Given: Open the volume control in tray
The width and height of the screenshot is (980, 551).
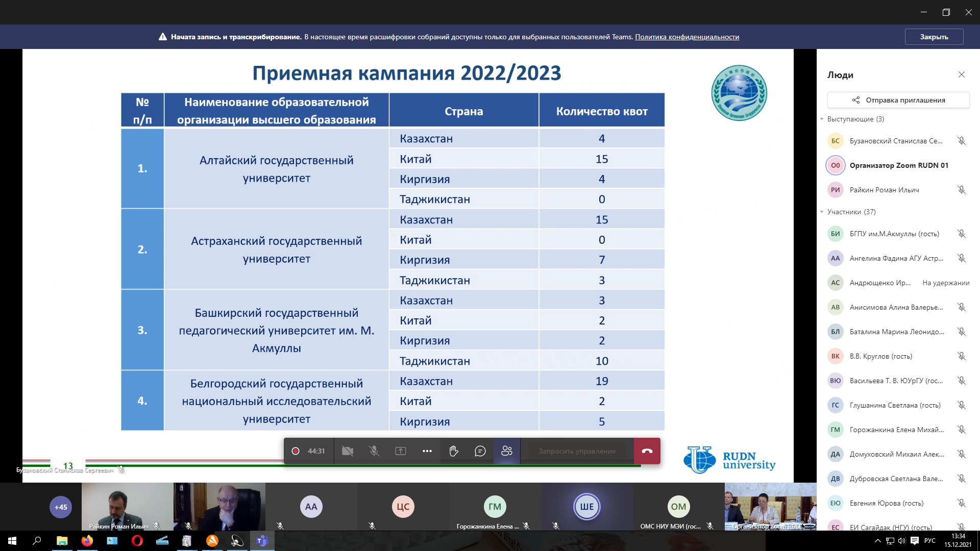Looking at the screenshot, I should pos(902,541).
